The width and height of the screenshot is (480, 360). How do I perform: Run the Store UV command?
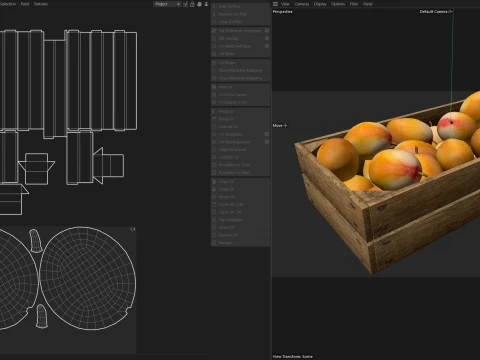(x=240, y=228)
